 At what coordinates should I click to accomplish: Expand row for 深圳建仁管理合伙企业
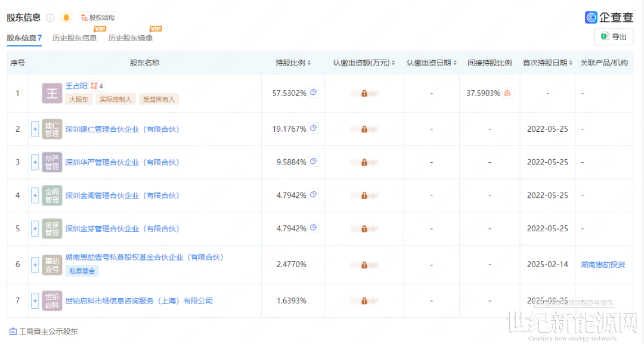coord(35,129)
